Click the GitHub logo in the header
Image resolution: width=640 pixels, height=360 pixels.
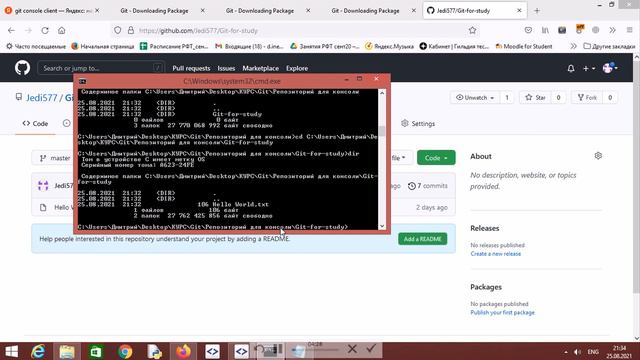click(22, 68)
